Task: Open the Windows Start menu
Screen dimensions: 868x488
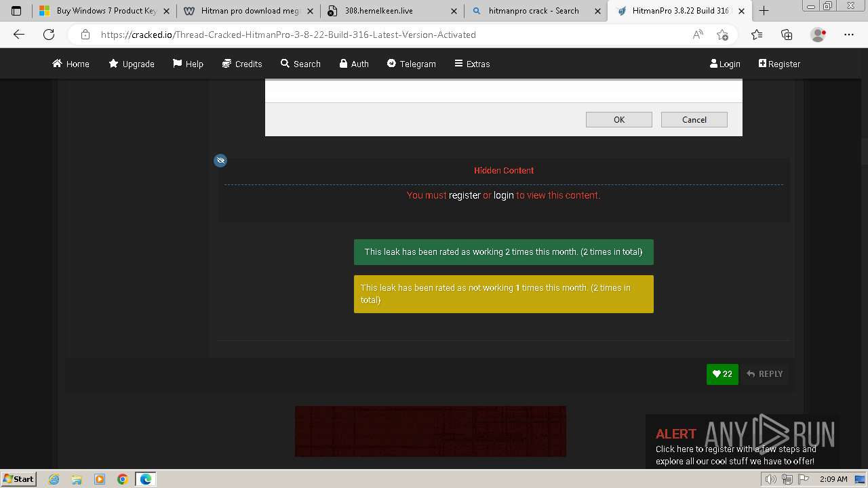Action: coord(18,479)
